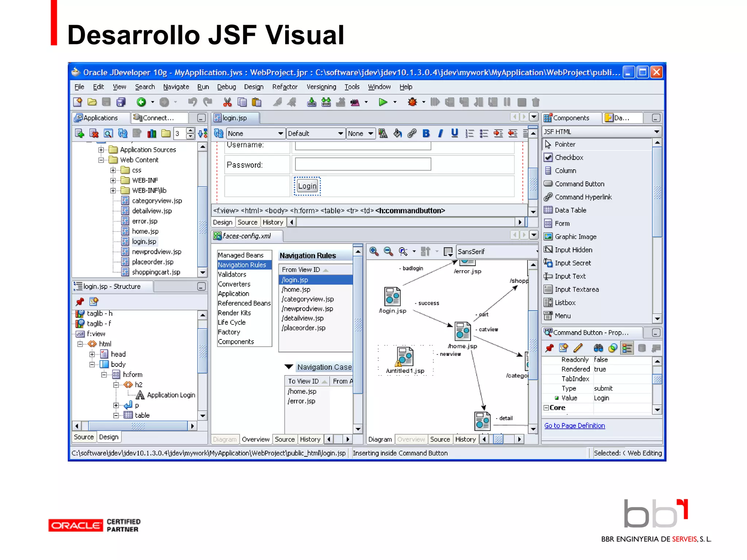Expand the WEB-INF folder
747x560 pixels.
(x=113, y=180)
